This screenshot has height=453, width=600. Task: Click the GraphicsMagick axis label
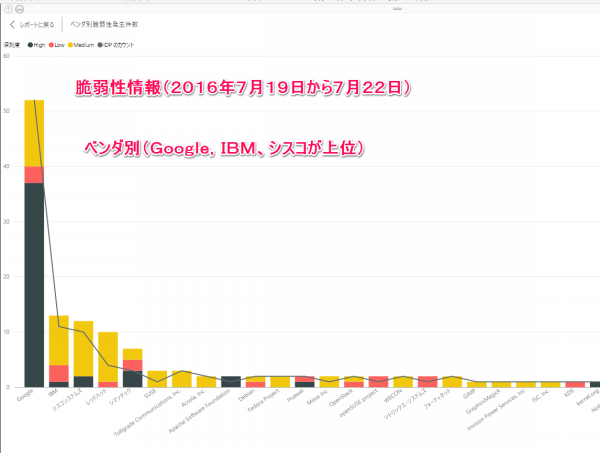click(x=483, y=402)
